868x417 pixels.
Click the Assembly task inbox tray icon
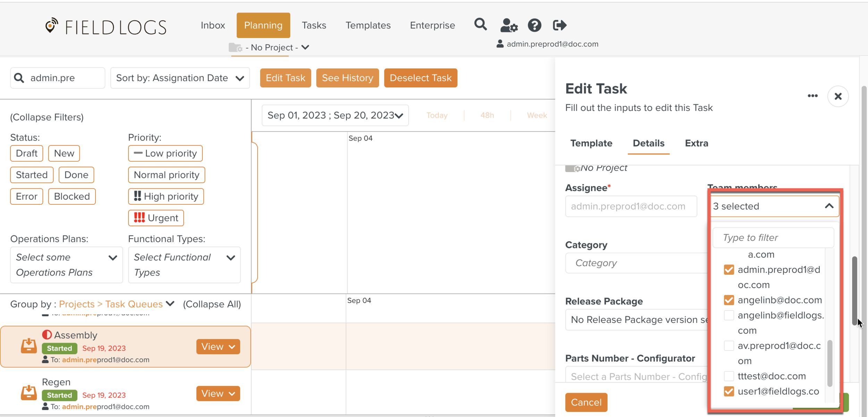click(x=29, y=346)
